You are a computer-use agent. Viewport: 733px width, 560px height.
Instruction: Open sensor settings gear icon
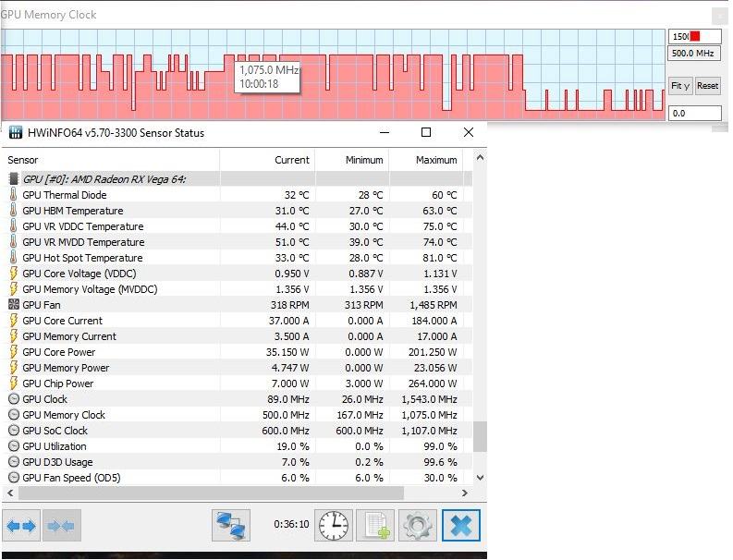(418, 526)
